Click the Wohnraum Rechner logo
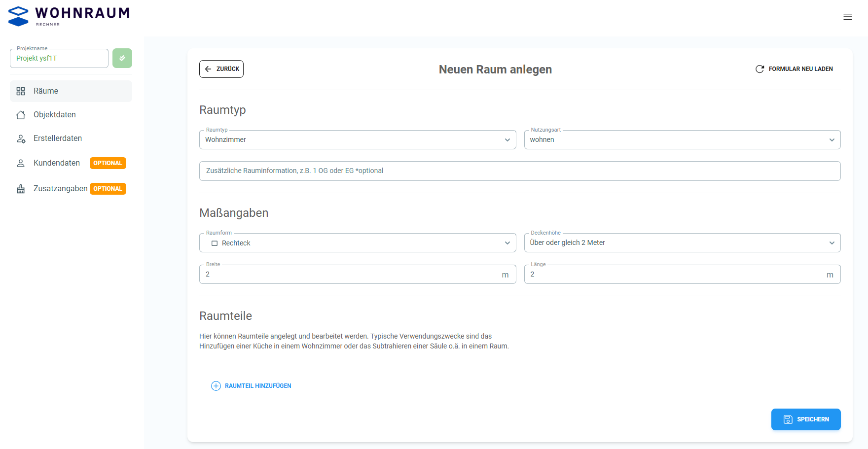This screenshot has height=449, width=868. [x=69, y=16]
